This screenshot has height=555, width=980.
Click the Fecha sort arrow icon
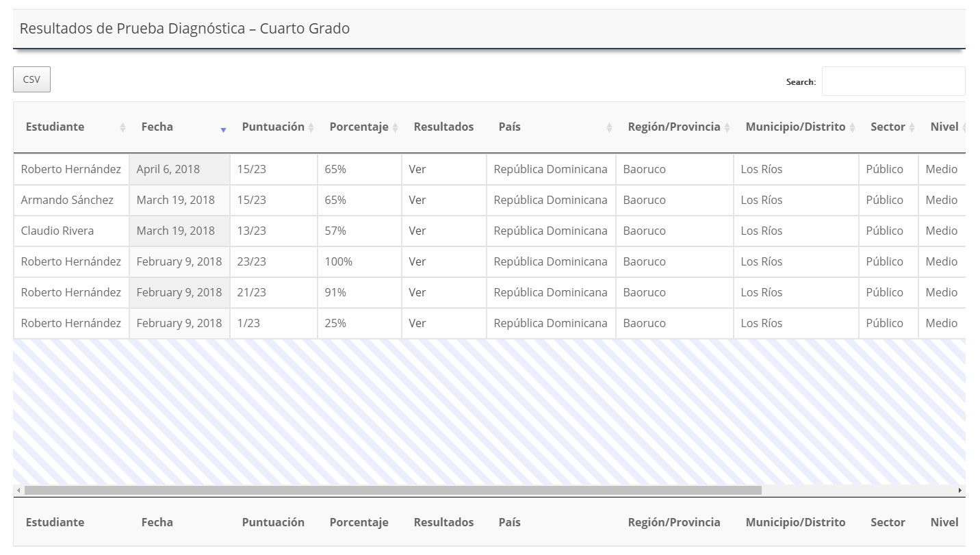(223, 129)
